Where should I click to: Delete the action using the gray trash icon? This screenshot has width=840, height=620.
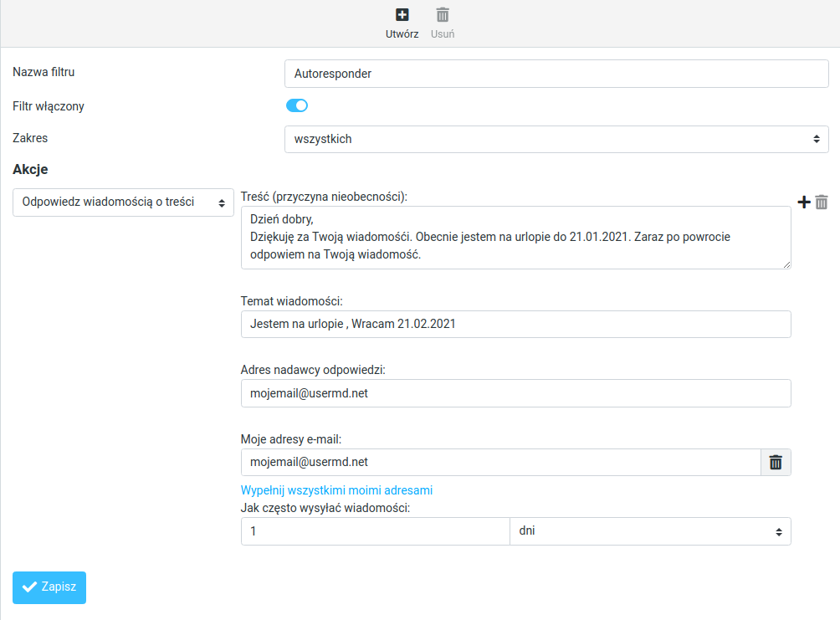click(x=822, y=202)
